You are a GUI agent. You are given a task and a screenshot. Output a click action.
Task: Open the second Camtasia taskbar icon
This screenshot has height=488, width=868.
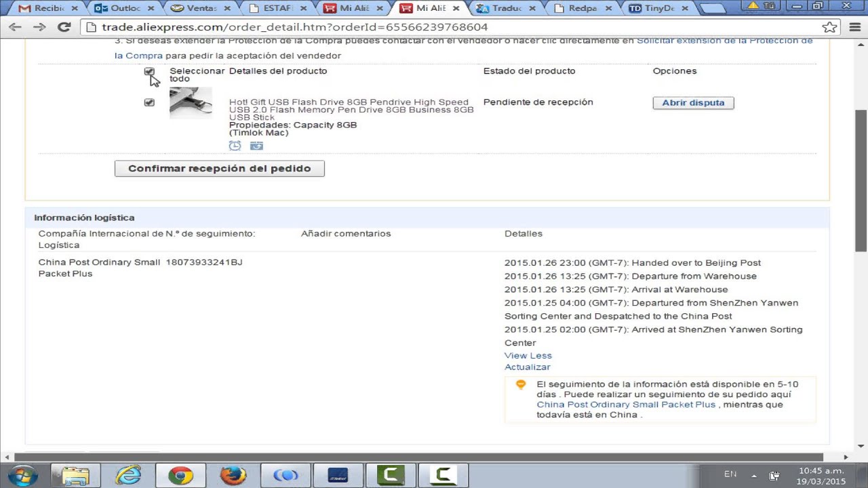(443, 475)
